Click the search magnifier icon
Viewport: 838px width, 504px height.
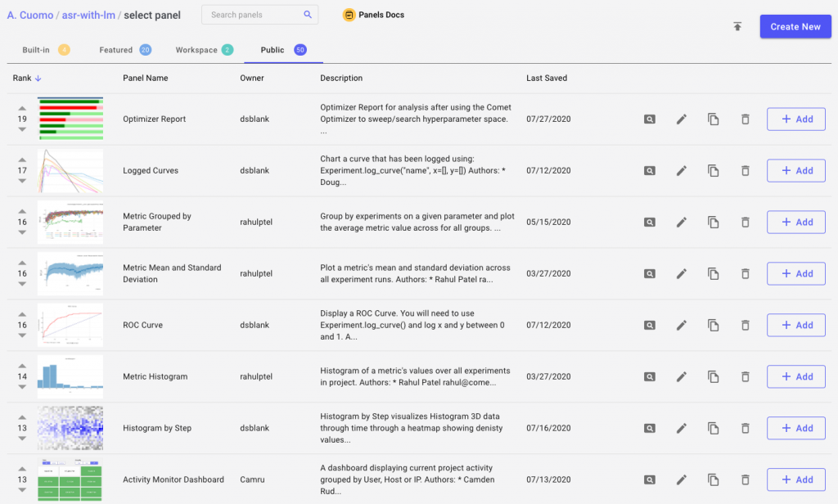pyautogui.click(x=308, y=15)
